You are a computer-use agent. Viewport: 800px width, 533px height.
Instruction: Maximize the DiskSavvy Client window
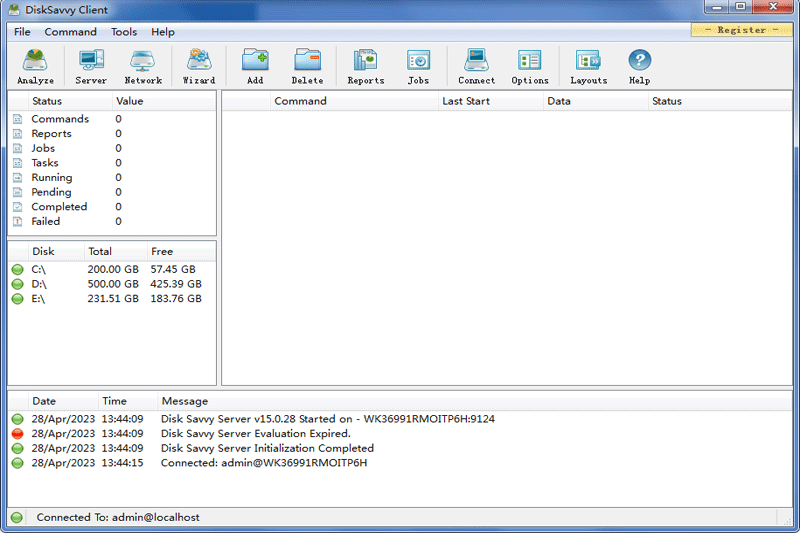pyautogui.click(x=740, y=7)
